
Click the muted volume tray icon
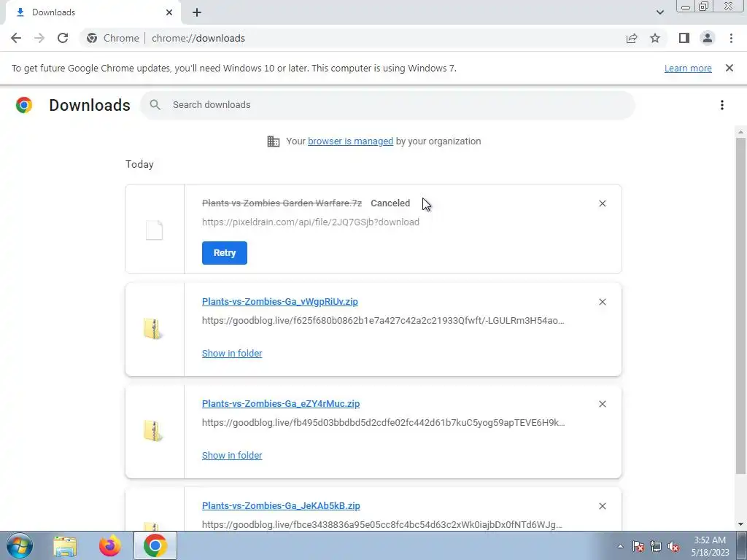(673, 547)
